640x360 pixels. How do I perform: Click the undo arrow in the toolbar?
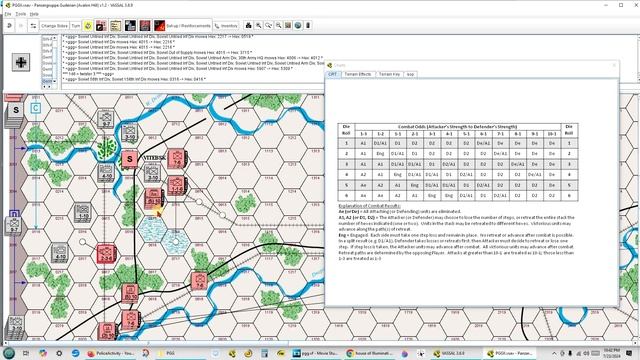pos(9,26)
